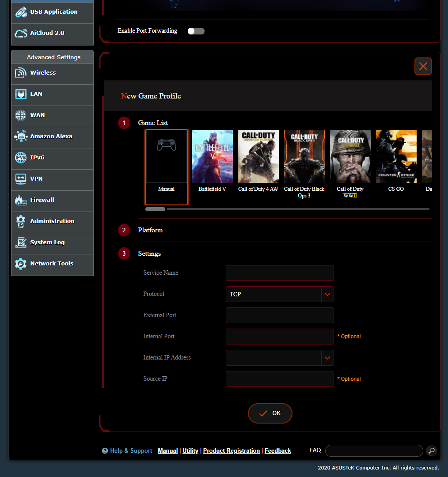Select the Manual gamepad profile
Image resolution: width=448 pixels, height=477 pixels.
(166, 167)
